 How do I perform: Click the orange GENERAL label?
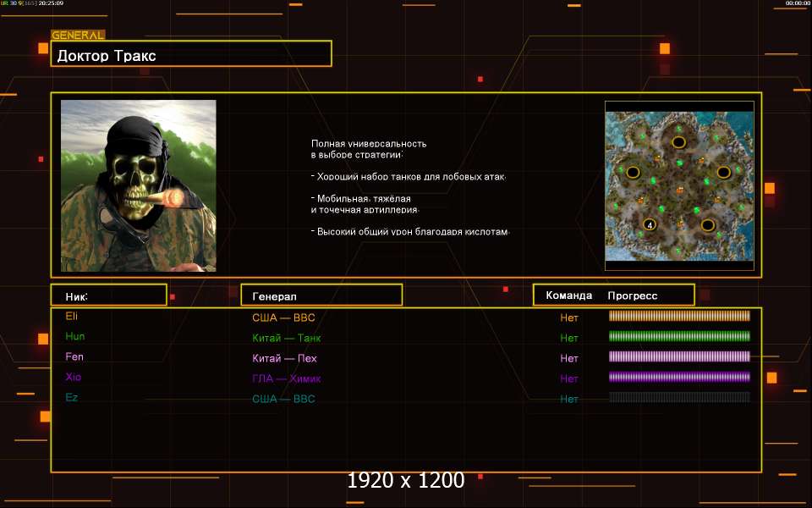click(78, 36)
